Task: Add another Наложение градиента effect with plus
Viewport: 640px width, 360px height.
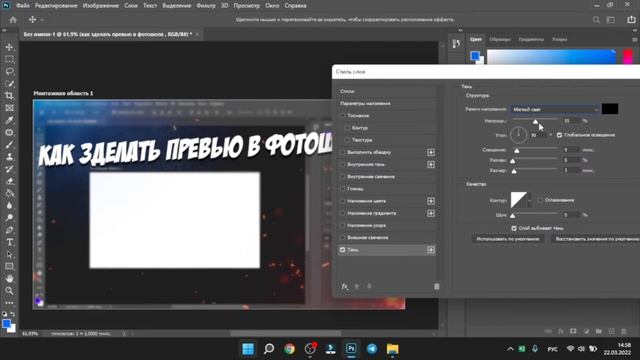Action: [431, 213]
